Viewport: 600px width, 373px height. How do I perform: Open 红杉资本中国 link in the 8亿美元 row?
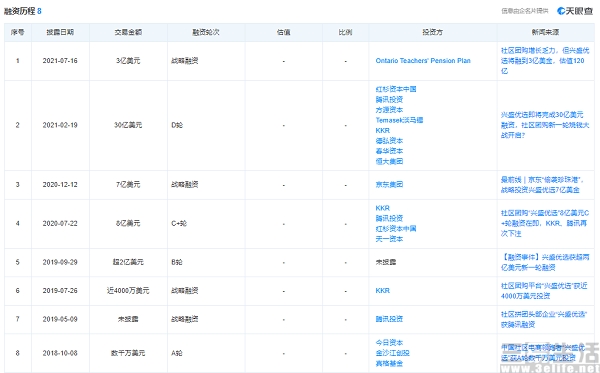(396, 228)
